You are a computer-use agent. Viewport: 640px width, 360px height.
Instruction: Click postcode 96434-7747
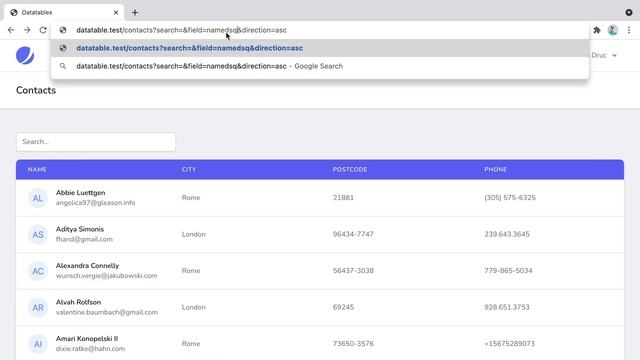[x=353, y=234]
